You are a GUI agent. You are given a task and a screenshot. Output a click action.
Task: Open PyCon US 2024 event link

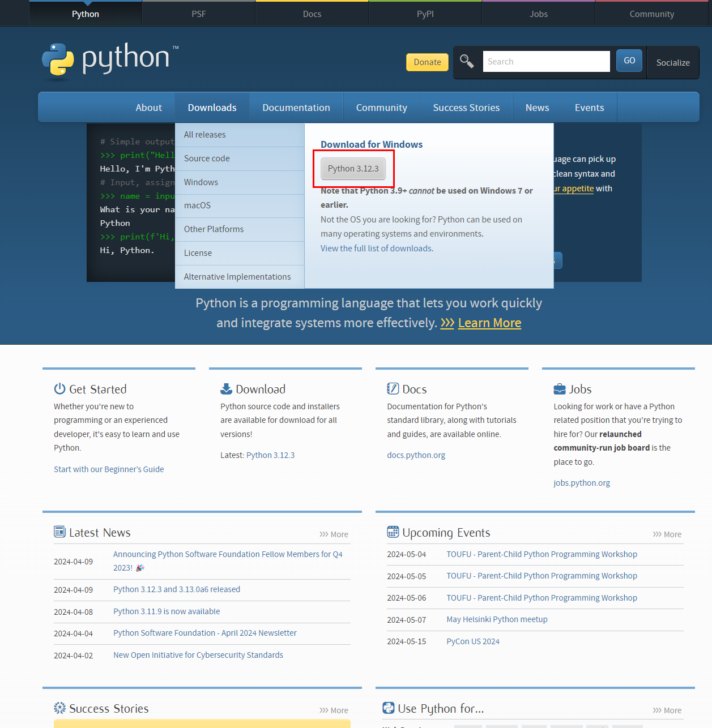473,641
